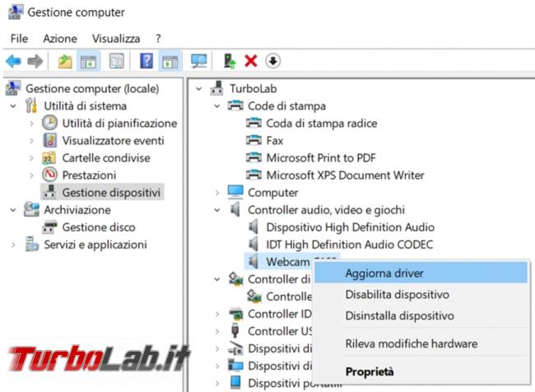Click the Visualizzatore eventi icon
Screen dimensions: 535x392
coord(50,140)
